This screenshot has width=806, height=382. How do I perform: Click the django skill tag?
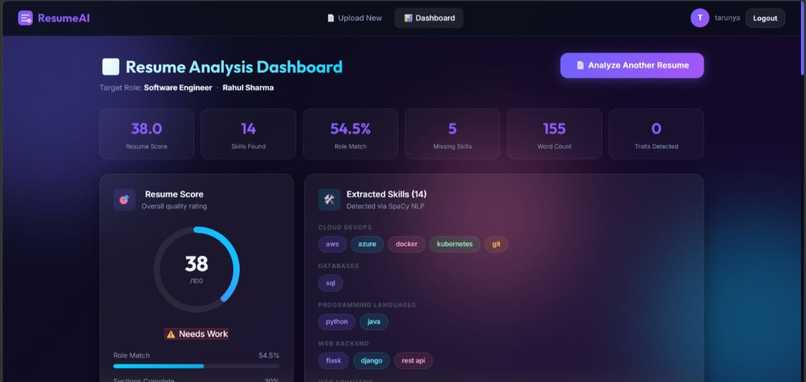click(x=371, y=360)
